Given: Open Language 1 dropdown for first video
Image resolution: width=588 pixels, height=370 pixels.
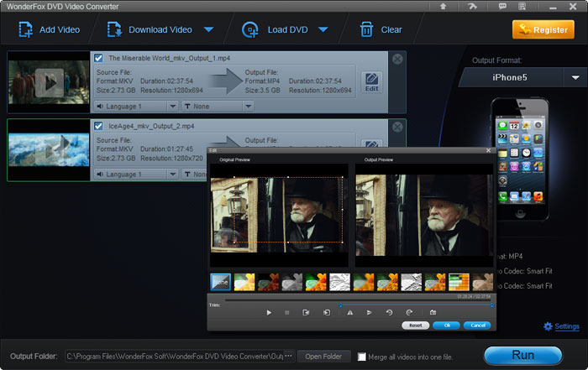Looking at the screenshot, I should pyautogui.click(x=172, y=107).
